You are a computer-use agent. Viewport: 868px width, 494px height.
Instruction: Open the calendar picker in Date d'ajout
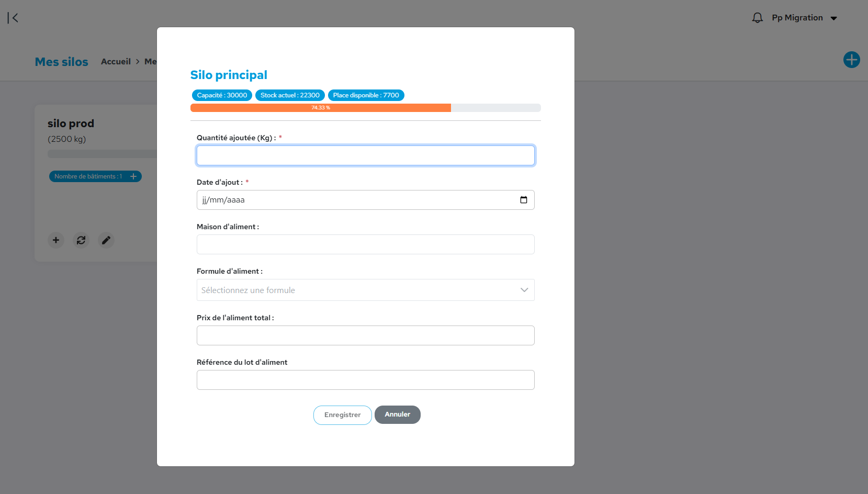point(523,200)
